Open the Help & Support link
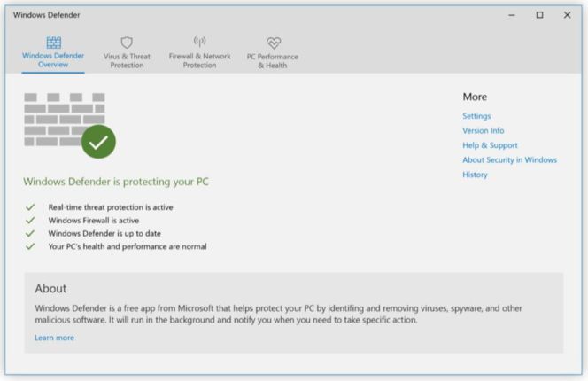The width and height of the screenshot is (588, 381). [x=490, y=145]
